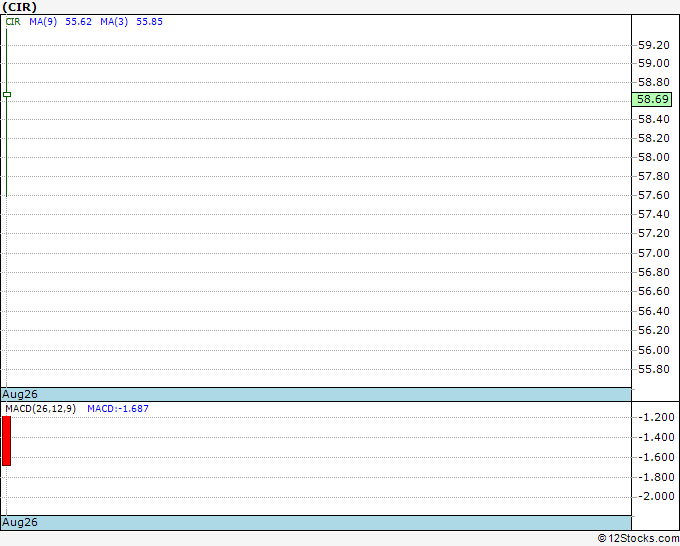This screenshot has width=680, height=546.
Task: Click the MA(3) value 55.85
Action: tap(150, 22)
